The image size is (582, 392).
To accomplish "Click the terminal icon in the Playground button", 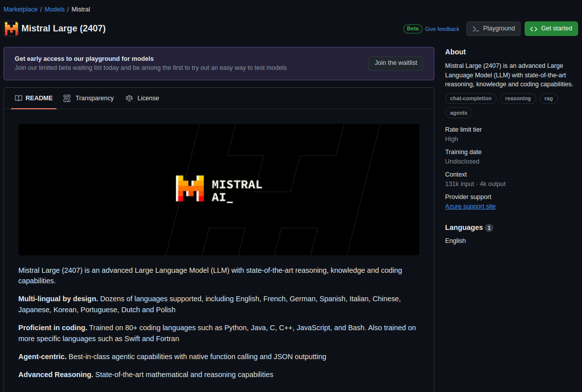I will (x=476, y=28).
